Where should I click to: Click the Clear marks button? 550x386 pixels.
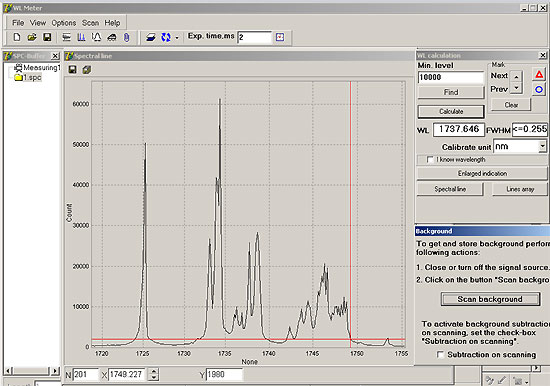click(x=511, y=105)
